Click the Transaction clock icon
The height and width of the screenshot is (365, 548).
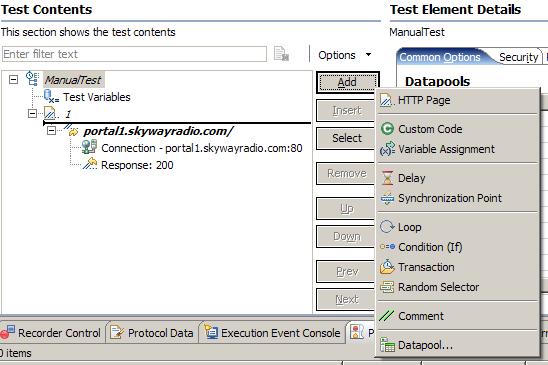pyautogui.click(x=387, y=267)
